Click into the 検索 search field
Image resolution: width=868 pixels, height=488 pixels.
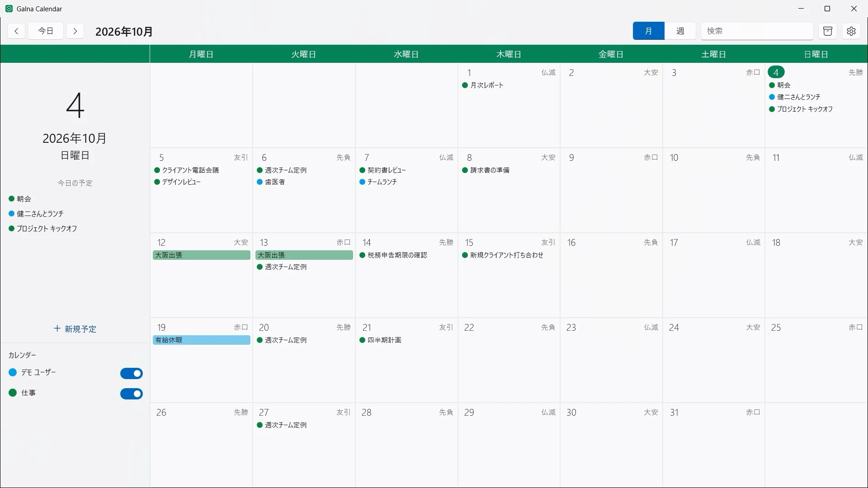click(x=757, y=31)
